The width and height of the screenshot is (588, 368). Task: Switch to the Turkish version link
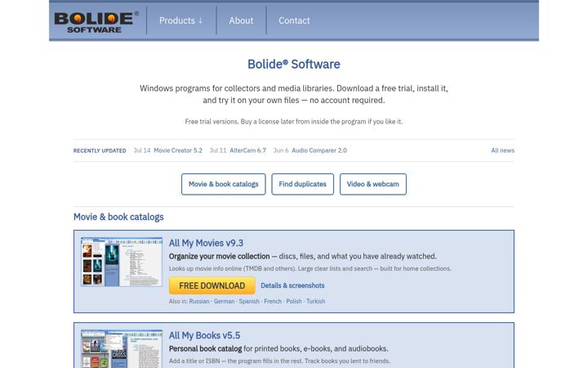pos(316,301)
